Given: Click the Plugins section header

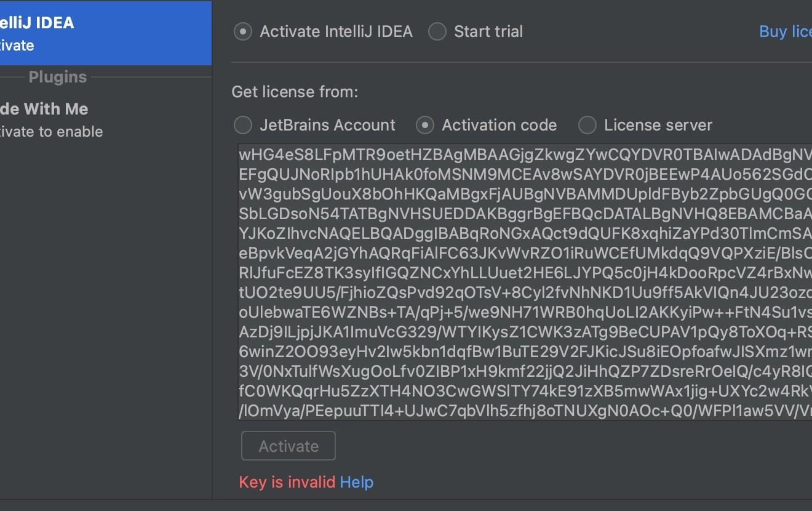Looking at the screenshot, I should [x=58, y=77].
